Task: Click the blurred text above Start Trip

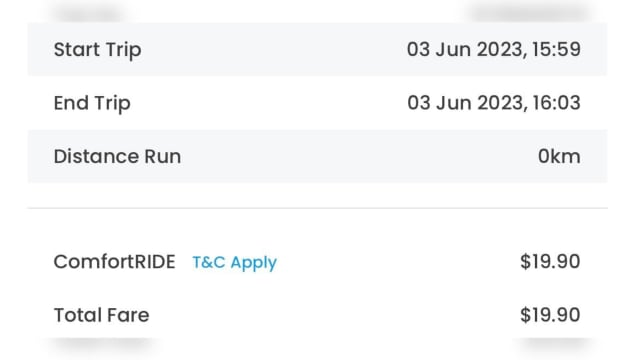Action: click(89, 12)
